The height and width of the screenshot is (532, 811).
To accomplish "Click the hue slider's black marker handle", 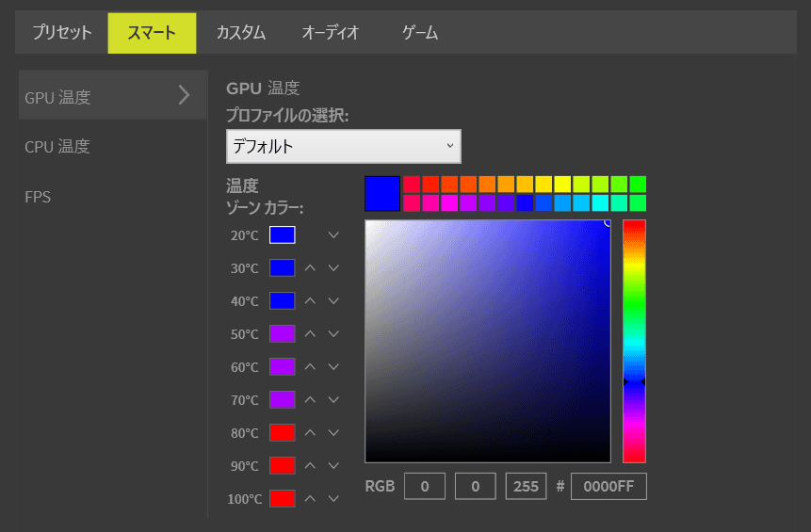I will pos(634,381).
